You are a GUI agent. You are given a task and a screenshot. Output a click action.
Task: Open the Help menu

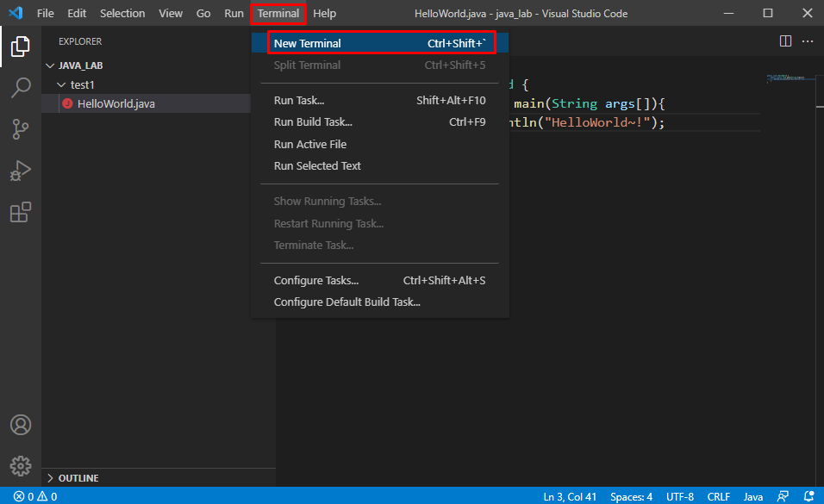pos(324,13)
